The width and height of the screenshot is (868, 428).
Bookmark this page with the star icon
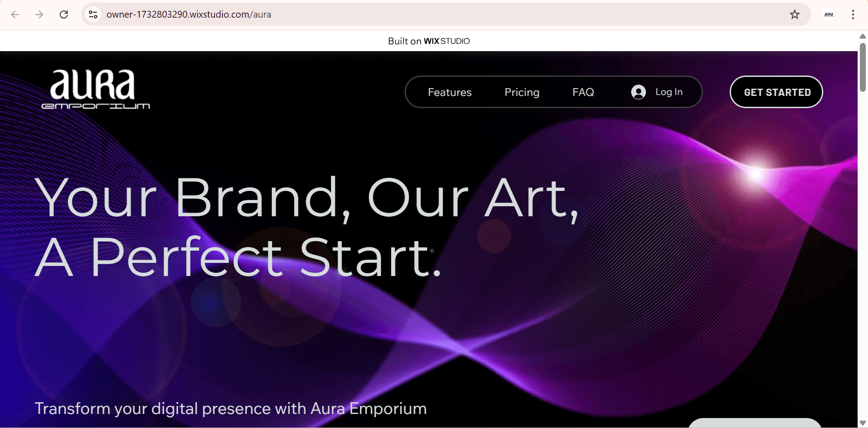tap(795, 14)
